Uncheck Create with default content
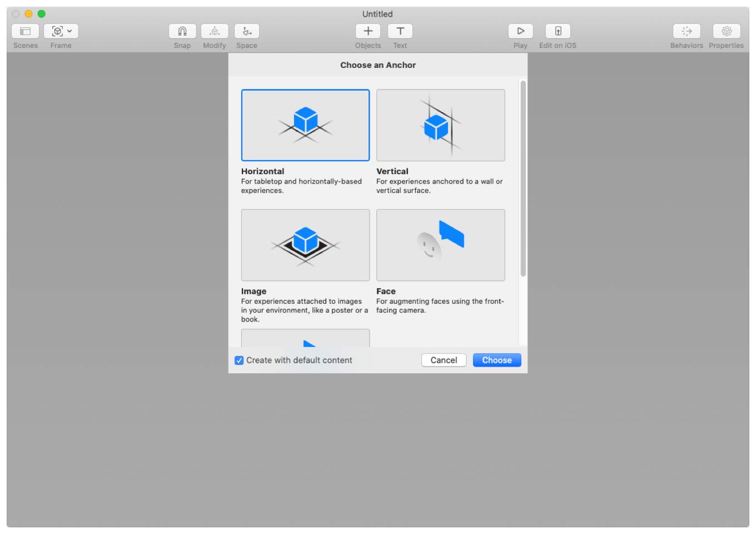 click(239, 360)
